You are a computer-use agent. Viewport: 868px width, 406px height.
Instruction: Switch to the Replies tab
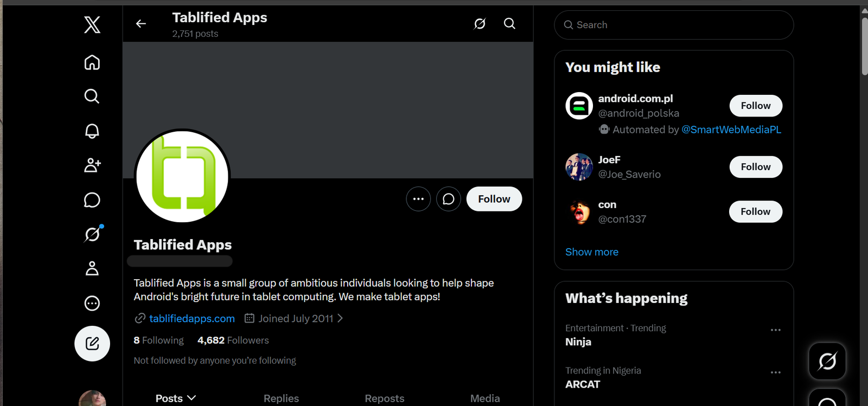pos(281,398)
